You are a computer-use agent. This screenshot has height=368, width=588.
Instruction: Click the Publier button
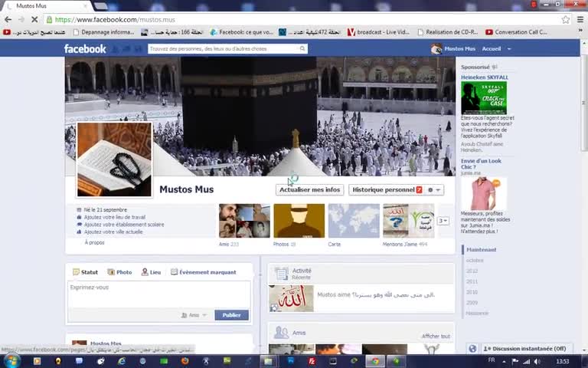[231, 315]
